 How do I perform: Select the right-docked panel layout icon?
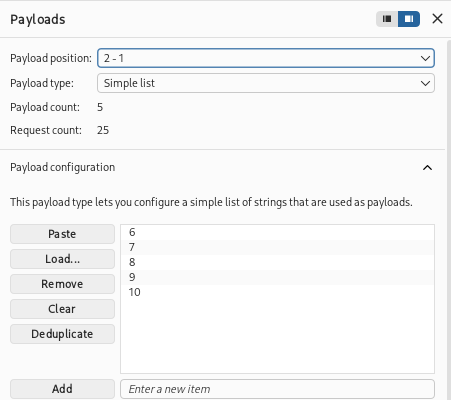[x=409, y=19]
